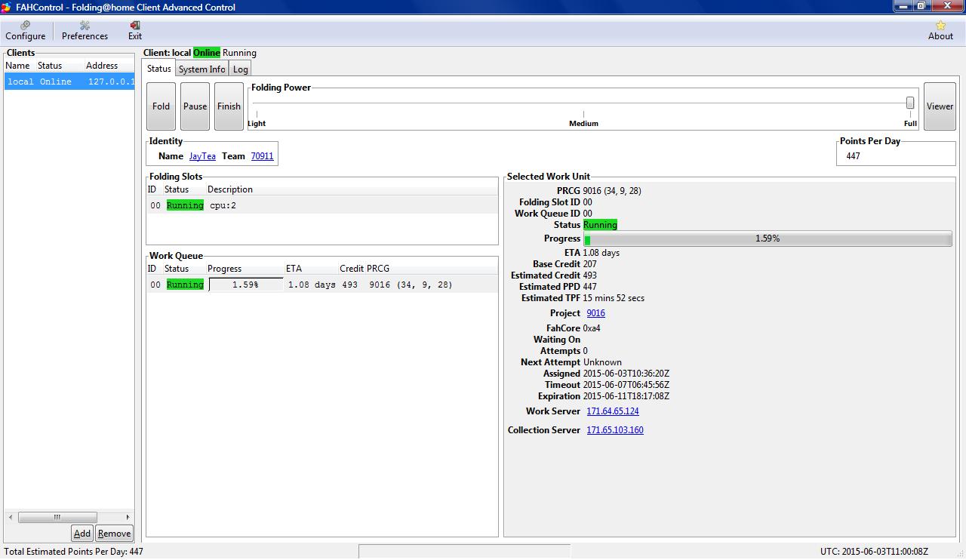The height and width of the screenshot is (560, 966).
Task: Select the work queue row 1.59%
Action: (322, 285)
